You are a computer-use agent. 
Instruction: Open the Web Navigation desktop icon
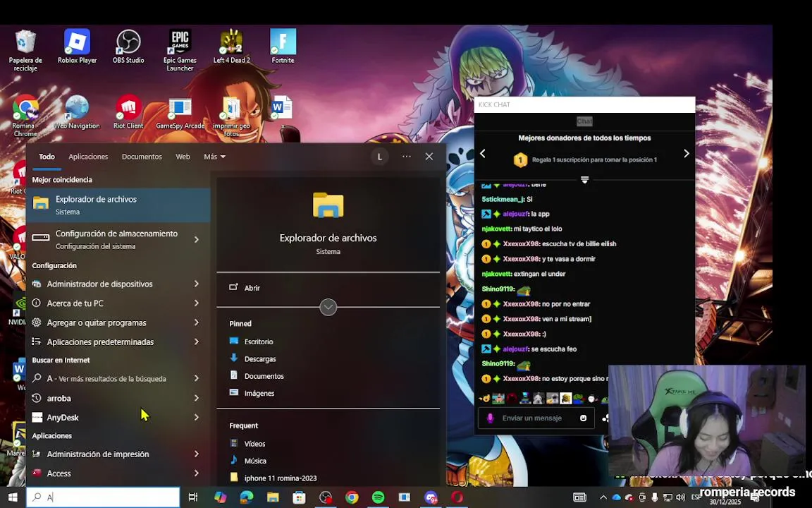coord(77,112)
